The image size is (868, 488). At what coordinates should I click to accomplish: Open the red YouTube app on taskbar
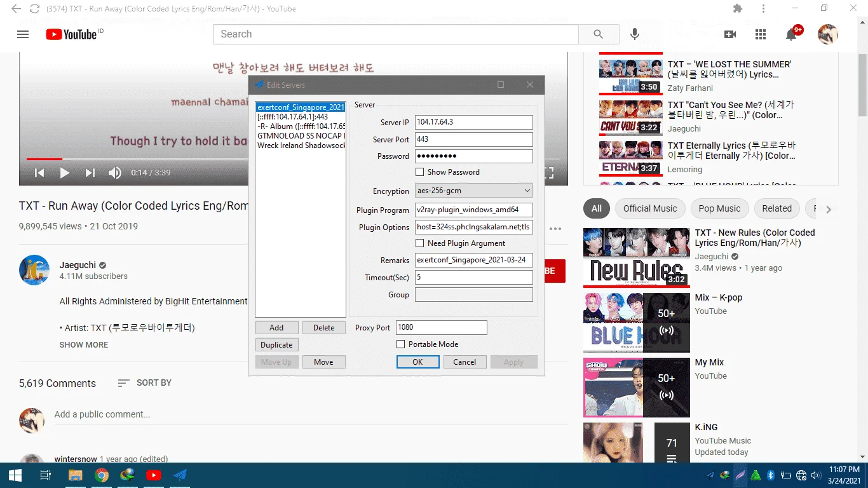(x=154, y=475)
